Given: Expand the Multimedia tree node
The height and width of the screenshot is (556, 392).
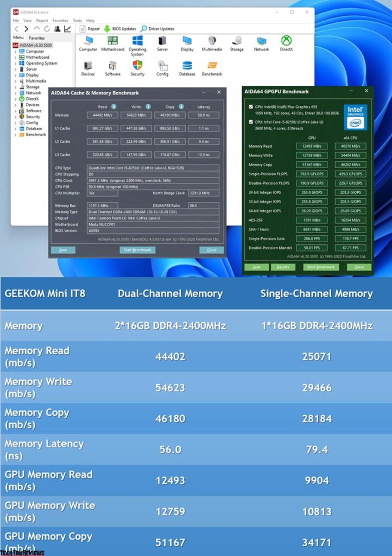Looking at the screenshot, I should (15, 81).
